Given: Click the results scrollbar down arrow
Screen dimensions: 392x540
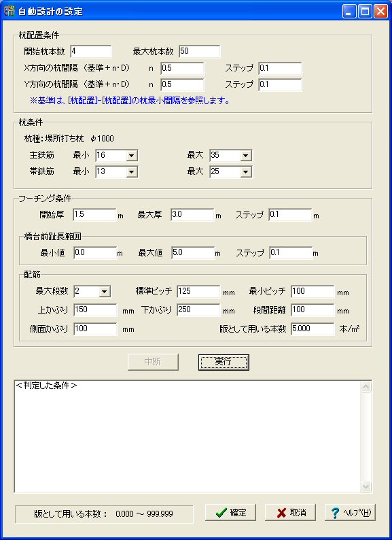Looking at the screenshot, I should [366, 486].
